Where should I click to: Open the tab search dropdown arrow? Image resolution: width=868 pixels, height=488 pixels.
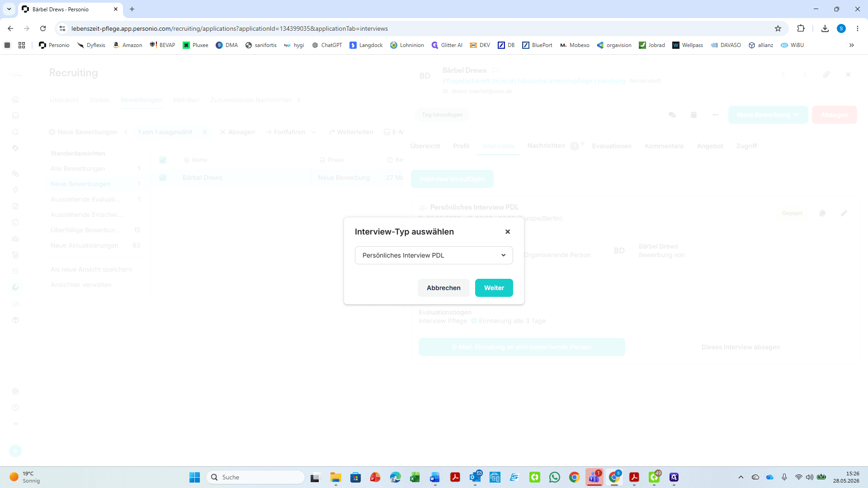[9, 9]
